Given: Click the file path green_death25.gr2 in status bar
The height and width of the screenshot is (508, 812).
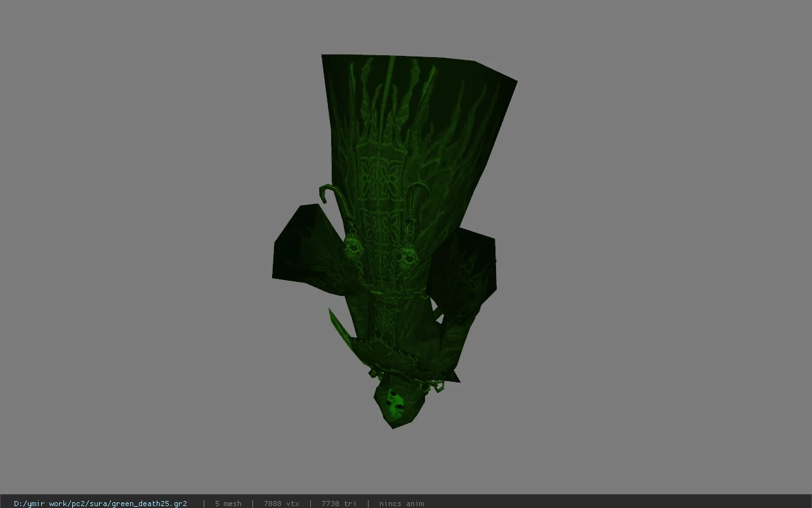Looking at the screenshot, I should point(100,504).
